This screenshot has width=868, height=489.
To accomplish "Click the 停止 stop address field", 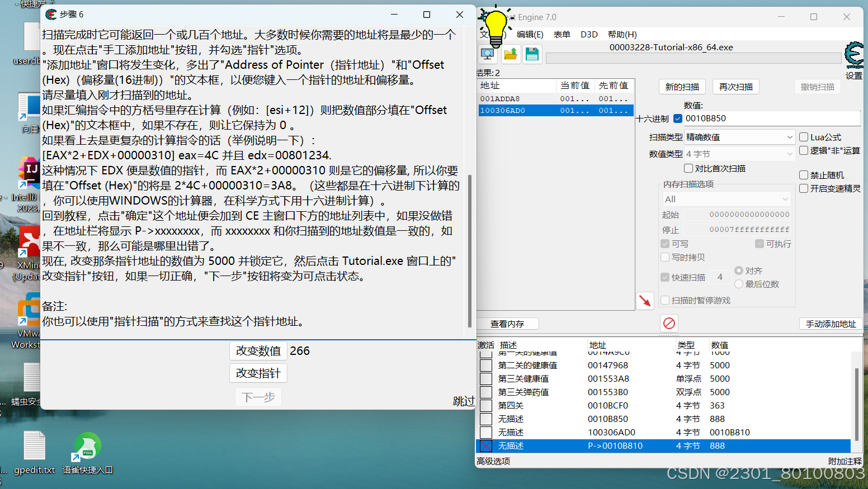I will click(x=737, y=230).
